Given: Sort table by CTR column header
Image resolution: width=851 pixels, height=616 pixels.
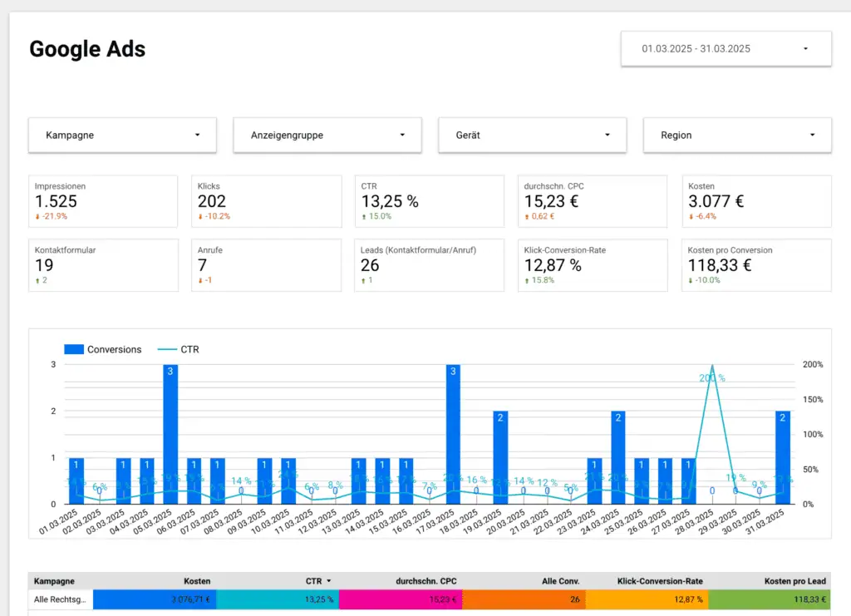Looking at the screenshot, I should [313, 581].
